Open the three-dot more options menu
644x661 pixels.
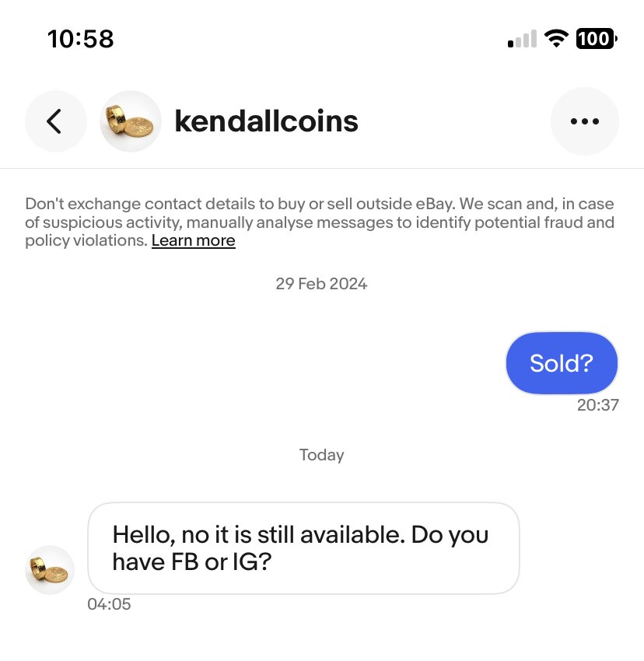[585, 121]
